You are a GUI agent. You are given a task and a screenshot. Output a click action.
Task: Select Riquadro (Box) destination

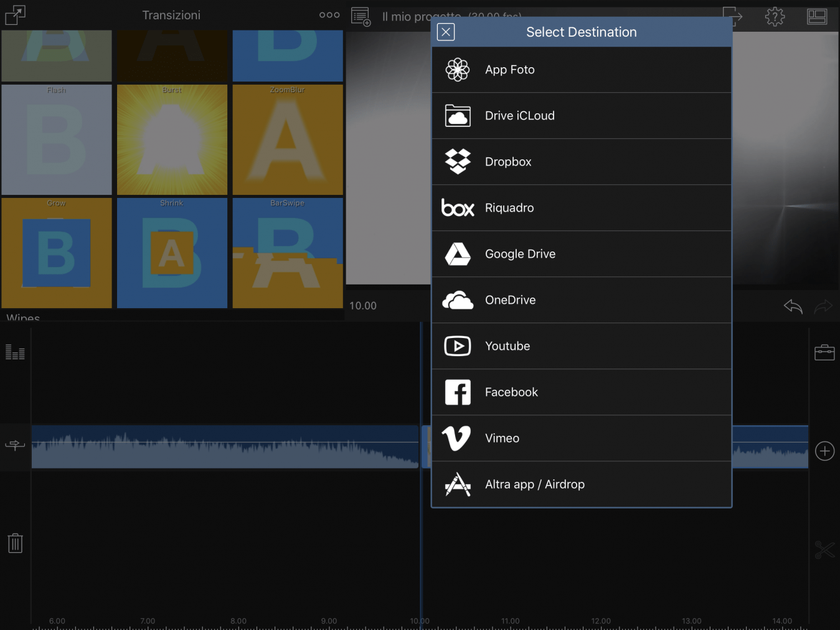pyautogui.click(x=582, y=208)
